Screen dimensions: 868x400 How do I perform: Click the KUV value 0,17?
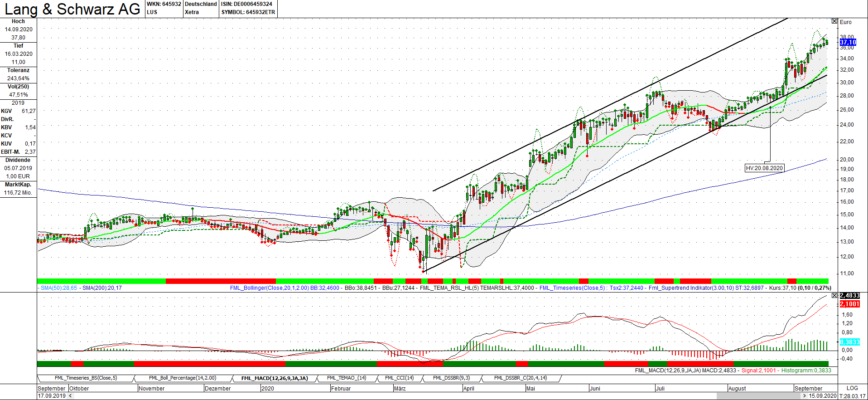tap(30, 144)
